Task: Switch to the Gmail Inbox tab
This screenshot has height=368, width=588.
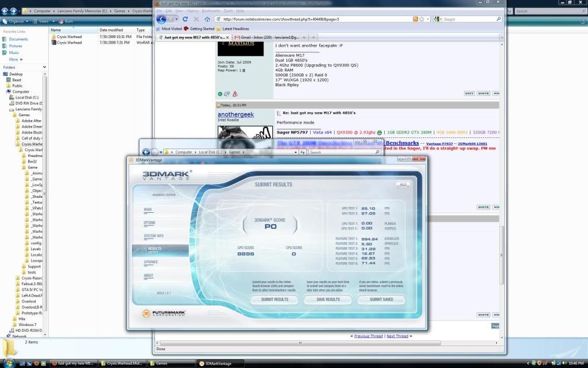Action: (x=270, y=37)
